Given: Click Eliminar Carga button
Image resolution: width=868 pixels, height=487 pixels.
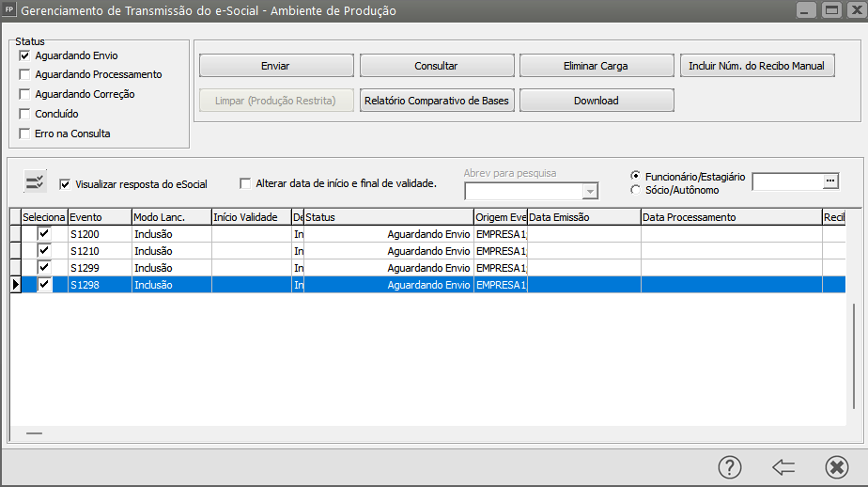Looking at the screenshot, I should point(597,66).
